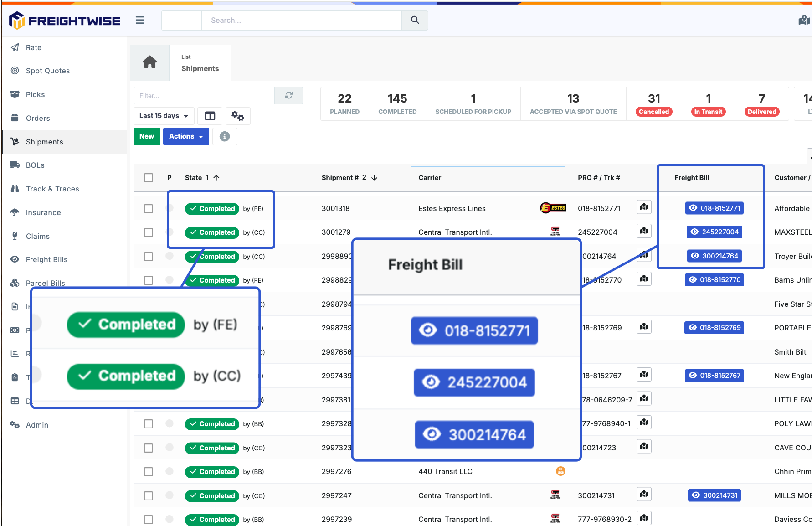Image resolution: width=812 pixels, height=526 pixels.
Task: Open map icon for shipment 3001318
Action: click(644, 207)
